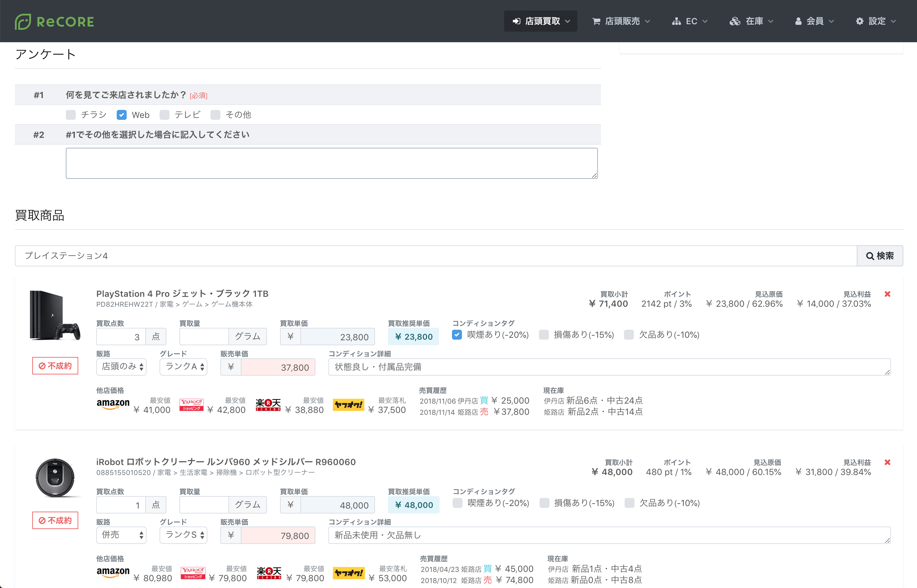Click Yahoo Auctions logo in PlayStation row

tap(348, 405)
